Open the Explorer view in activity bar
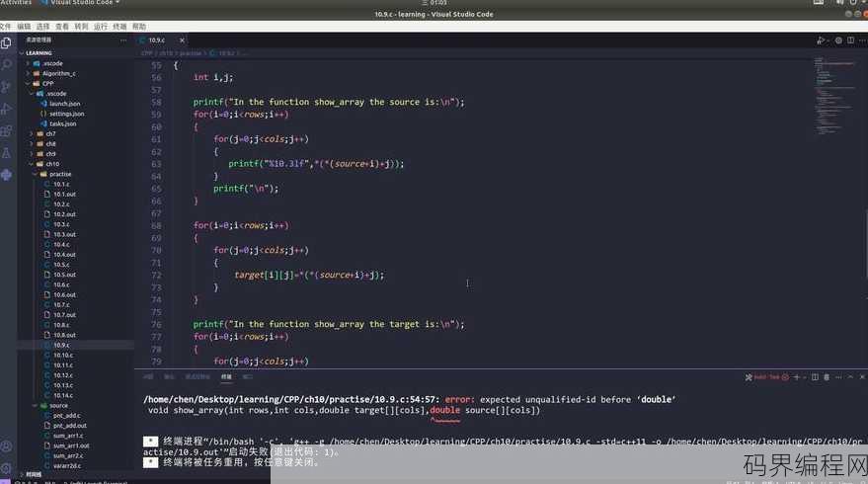This screenshot has width=868, height=484. [6, 43]
